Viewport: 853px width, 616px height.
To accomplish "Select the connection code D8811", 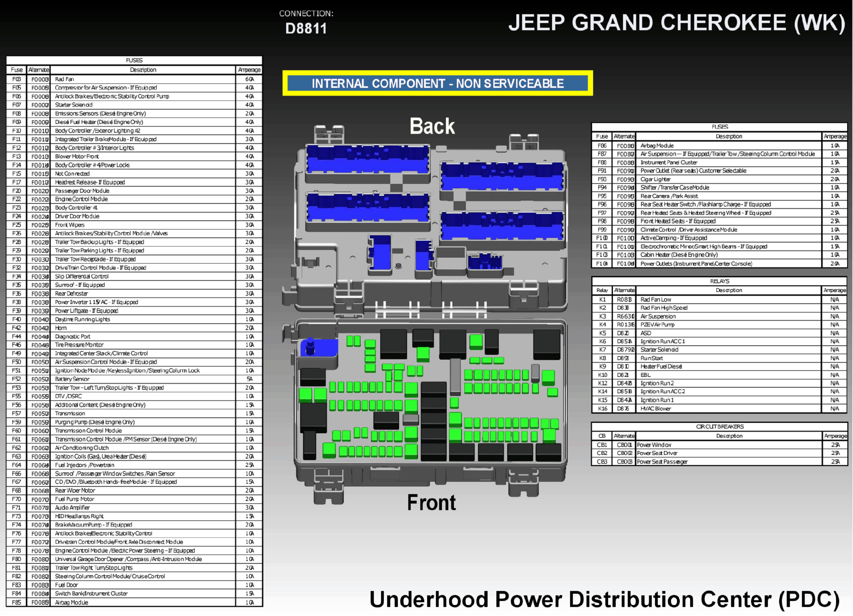I will click(x=306, y=28).
